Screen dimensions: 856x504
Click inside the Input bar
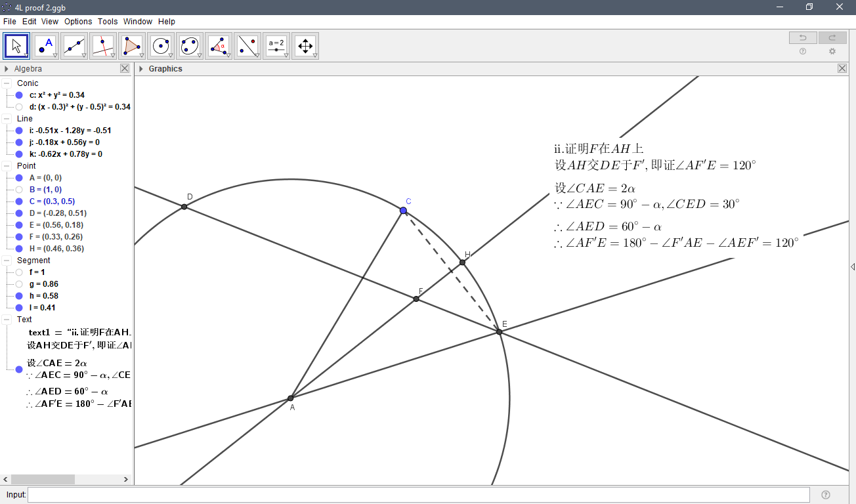click(263, 494)
